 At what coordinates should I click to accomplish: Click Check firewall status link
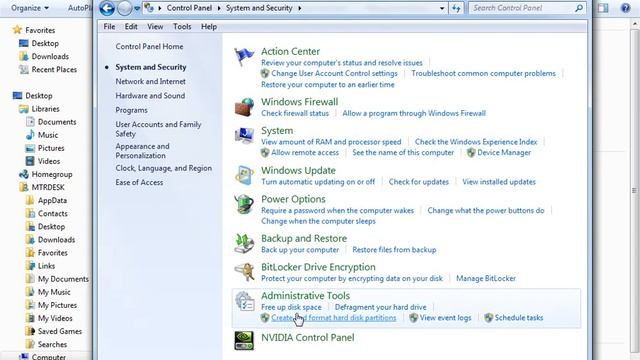[295, 113]
